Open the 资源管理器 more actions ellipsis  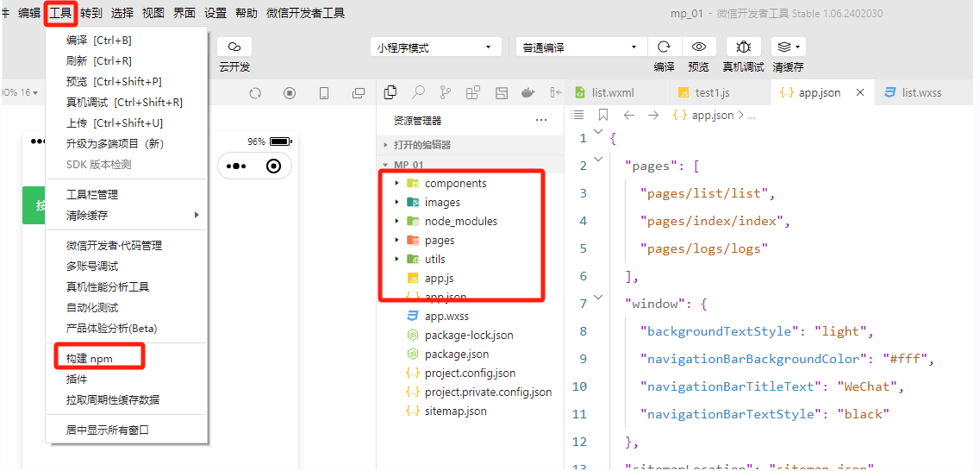[541, 120]
